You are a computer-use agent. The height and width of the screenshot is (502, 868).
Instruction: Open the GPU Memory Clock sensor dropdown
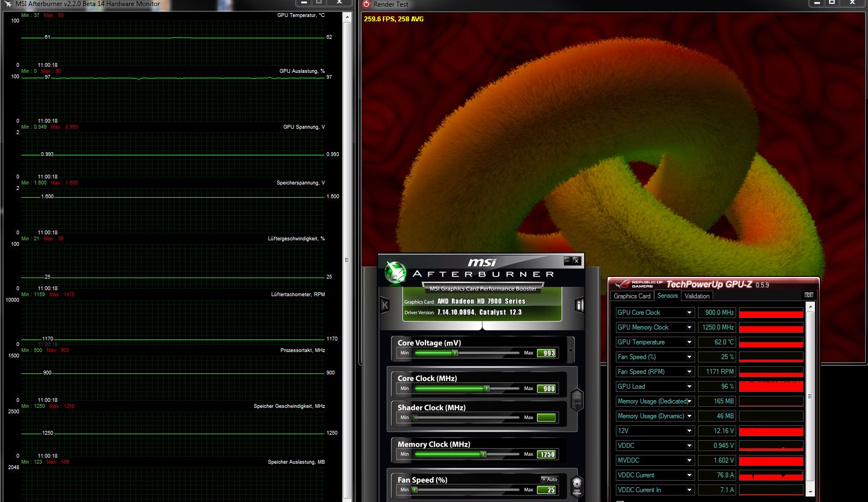pos(689,327)
